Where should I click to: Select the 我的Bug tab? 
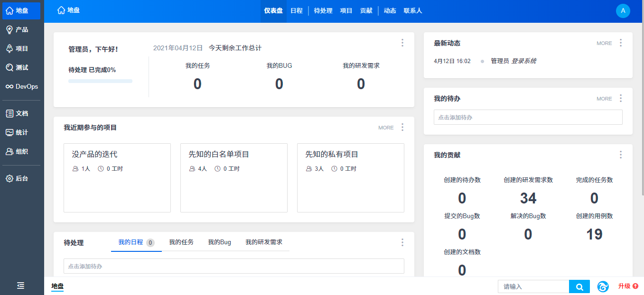(x=219, y=242)
